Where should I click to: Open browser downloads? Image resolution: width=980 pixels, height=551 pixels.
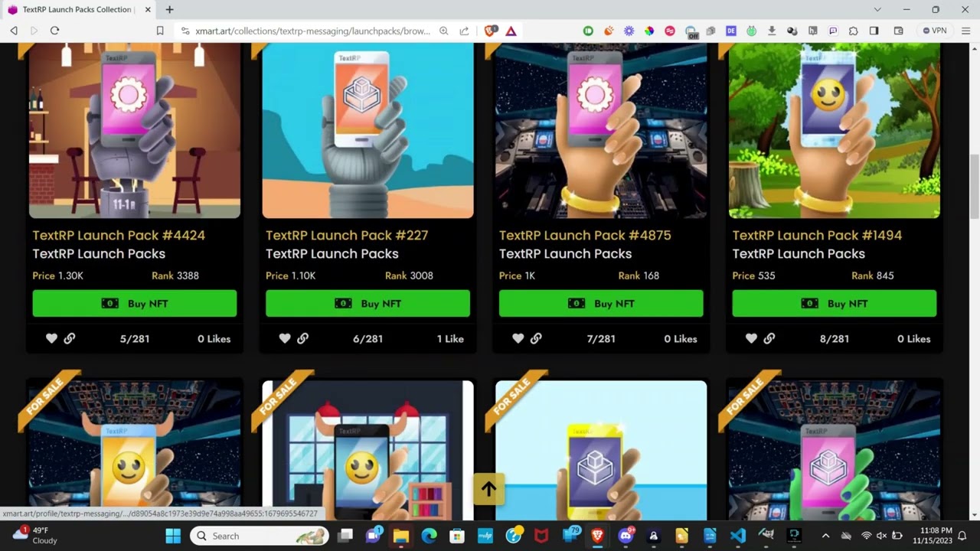point(772,31)
